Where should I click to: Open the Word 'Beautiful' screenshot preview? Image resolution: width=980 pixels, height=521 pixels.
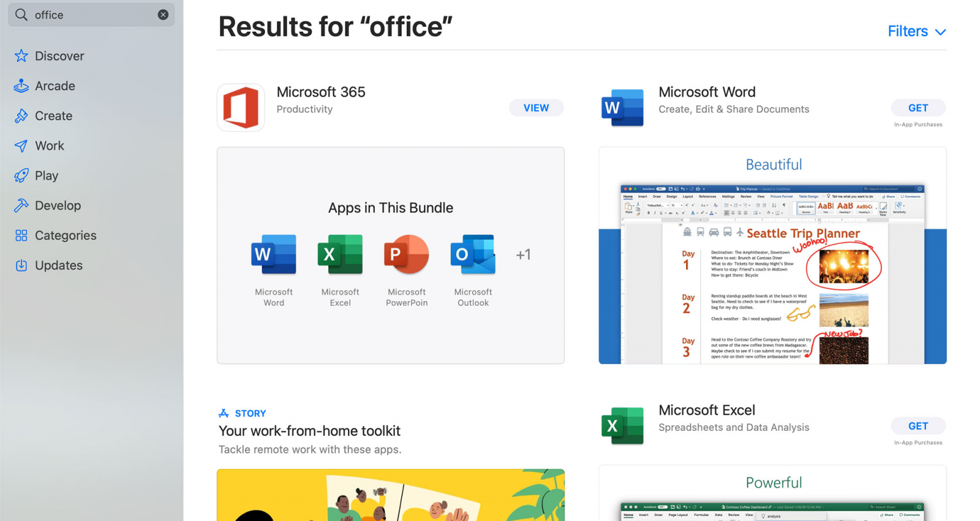(x=773, y=256)
